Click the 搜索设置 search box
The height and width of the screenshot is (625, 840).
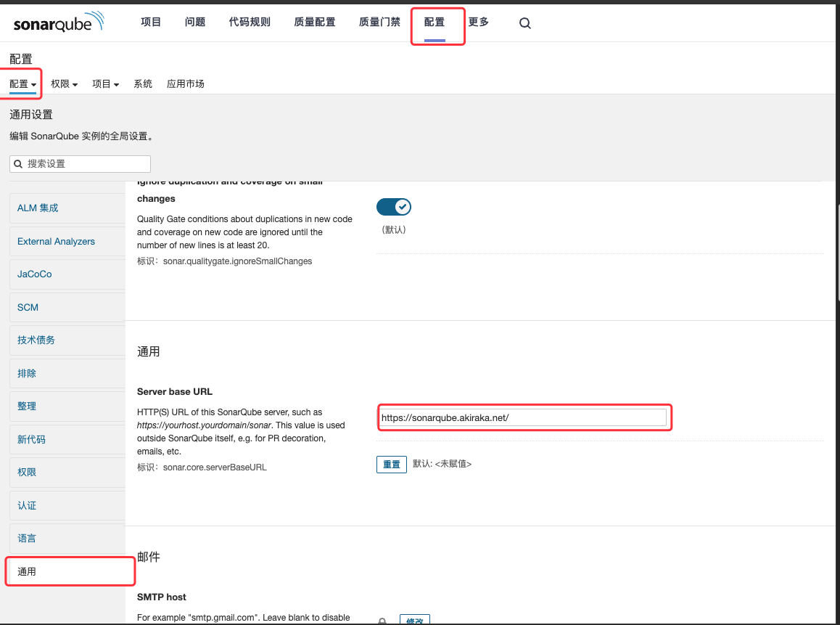coord(81,164)
